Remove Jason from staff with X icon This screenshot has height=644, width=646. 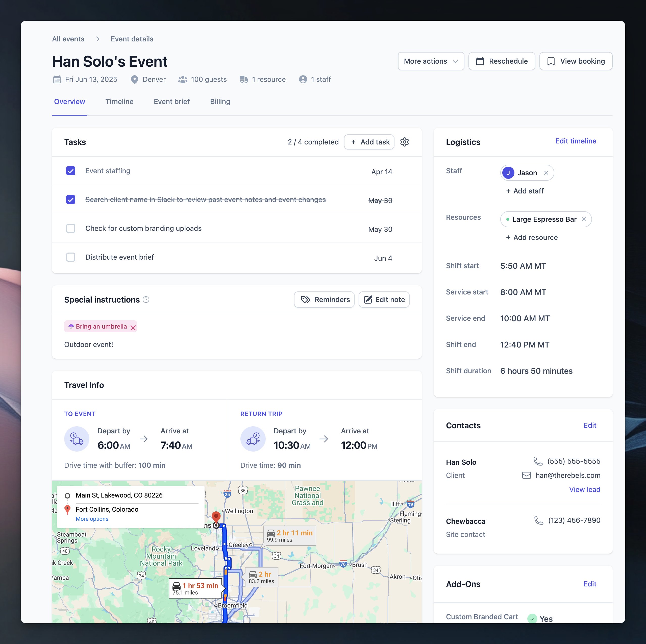tap(546, 173)
